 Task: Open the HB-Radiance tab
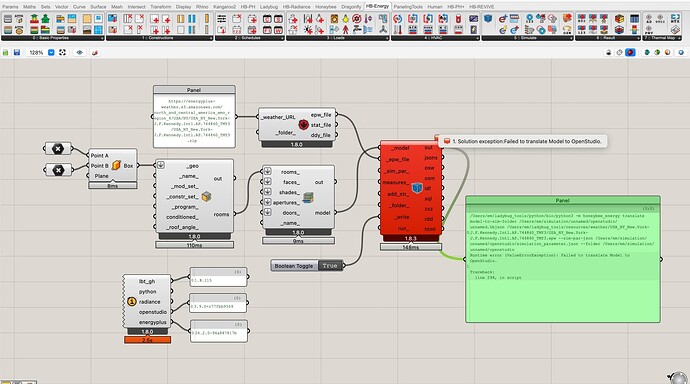tap(296, 7)
